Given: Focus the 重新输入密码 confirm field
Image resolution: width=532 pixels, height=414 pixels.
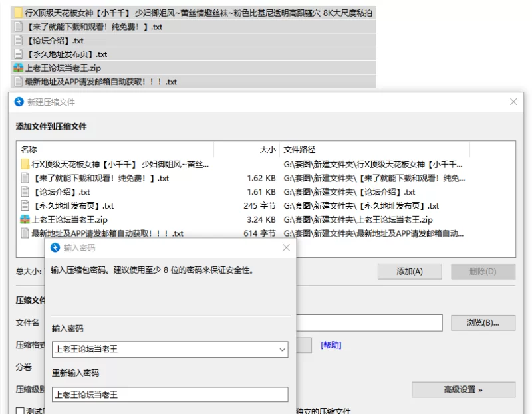Looking at the screenshot, I should [x=170, y=395].
